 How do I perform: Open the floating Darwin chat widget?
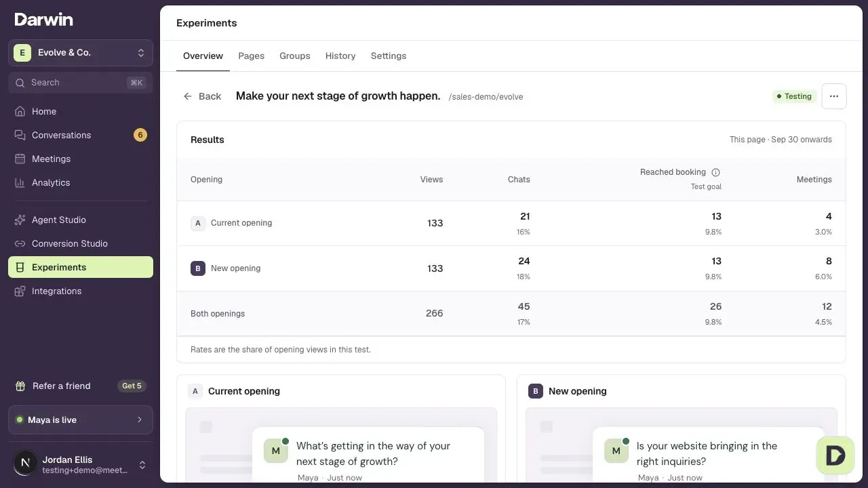[835, 455]
